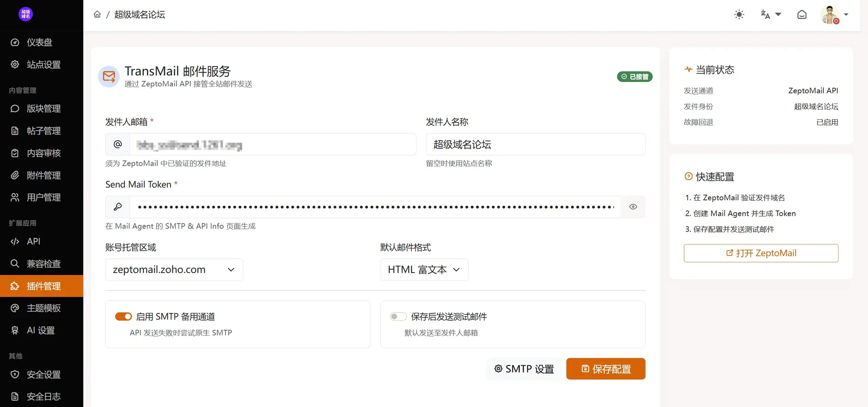Open the language switcher dropdown
This screenshot has width=868, height=407.
point(771,14)
